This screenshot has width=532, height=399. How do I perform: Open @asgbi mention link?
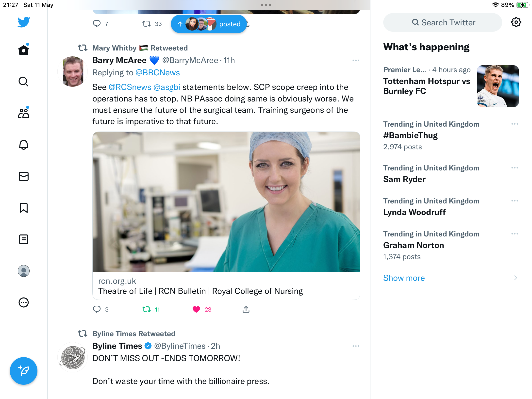(x=167, y=87)
